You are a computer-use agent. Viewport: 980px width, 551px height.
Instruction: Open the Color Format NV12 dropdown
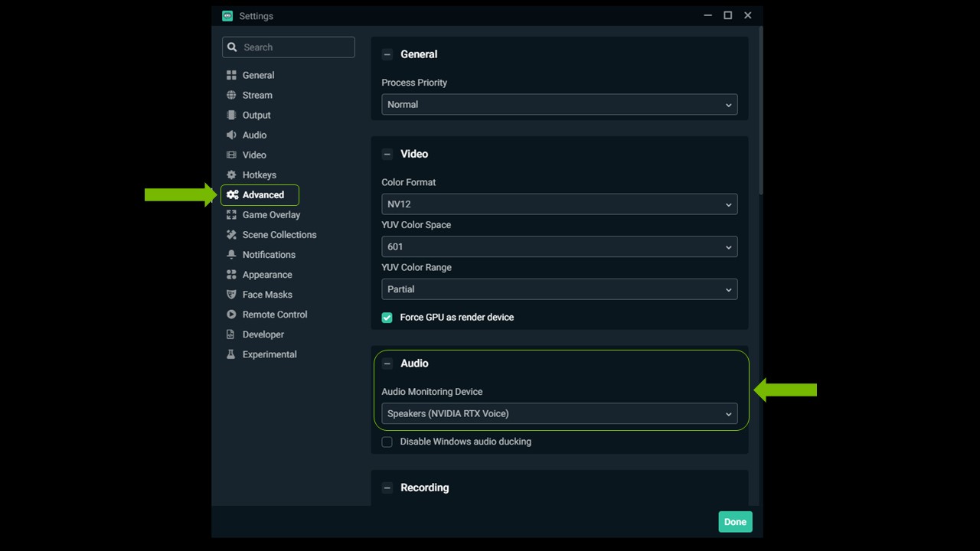[x=559, y=204]
